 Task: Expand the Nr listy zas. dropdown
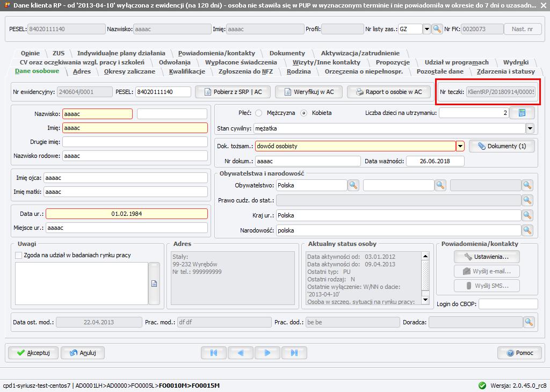coord(426,29)
